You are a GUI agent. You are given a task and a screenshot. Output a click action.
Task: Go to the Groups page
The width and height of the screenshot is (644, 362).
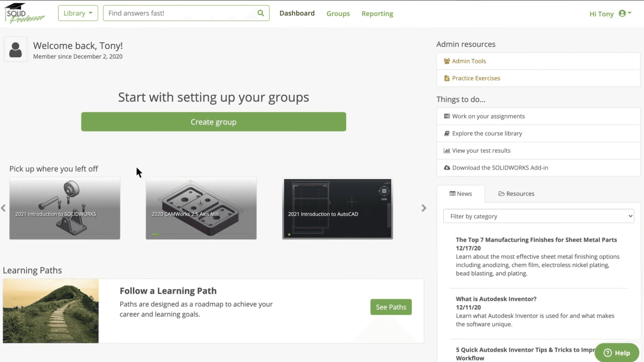click(x=338, y=14)
